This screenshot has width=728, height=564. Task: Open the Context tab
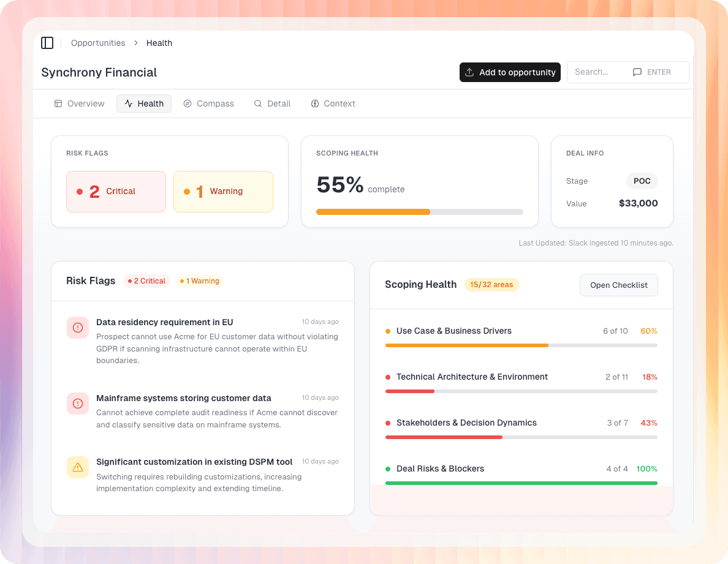[x=333, y=103]
